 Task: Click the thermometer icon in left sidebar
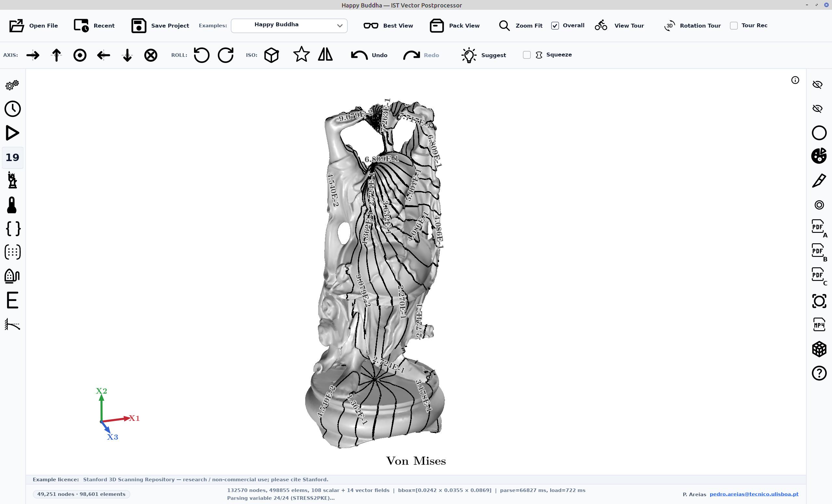12,205
